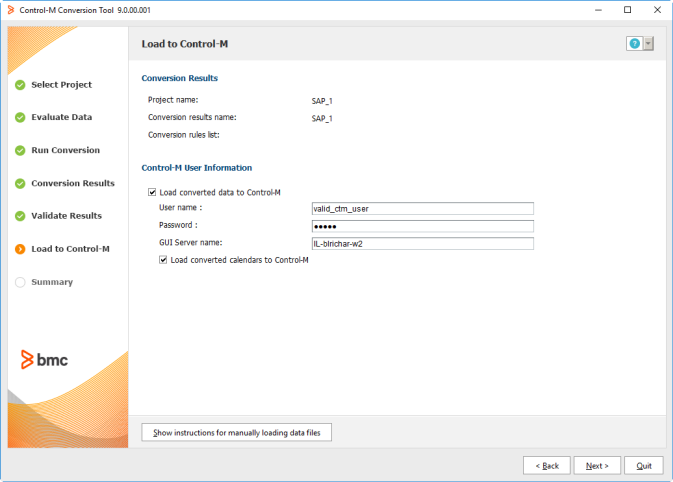Go to Conversion Results step
This screenshot has height=482, width=673.
73,183
